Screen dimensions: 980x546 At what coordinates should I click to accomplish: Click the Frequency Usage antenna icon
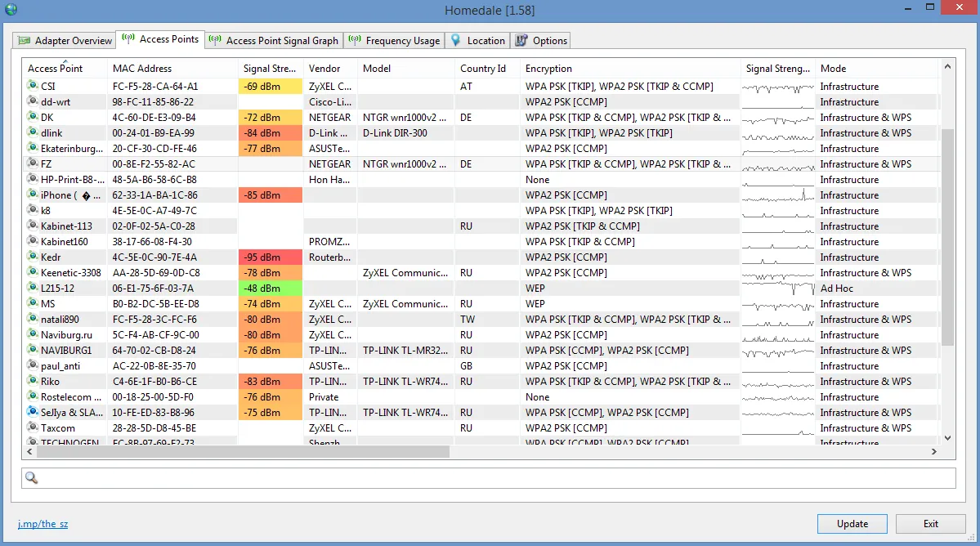pyautogui.click(x=355, y=39)
